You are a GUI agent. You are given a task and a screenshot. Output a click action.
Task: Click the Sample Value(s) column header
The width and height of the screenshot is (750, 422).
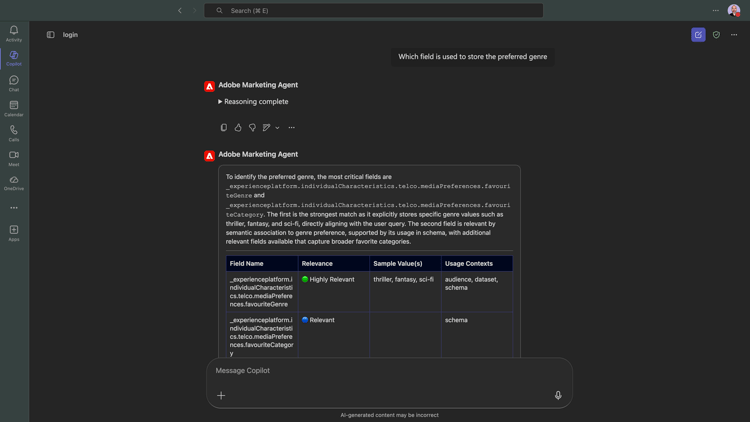405,264
